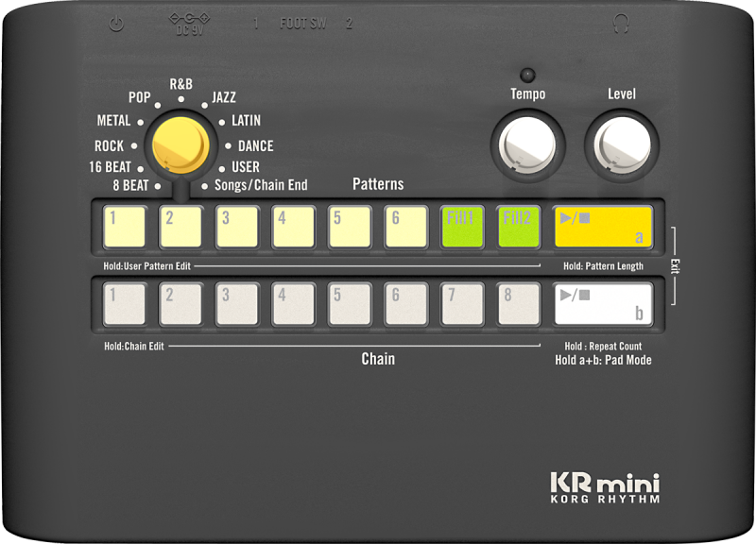Select pattern pad 4 in Patterns row
This screenshot has height=544, width=756.
(294, 227)
